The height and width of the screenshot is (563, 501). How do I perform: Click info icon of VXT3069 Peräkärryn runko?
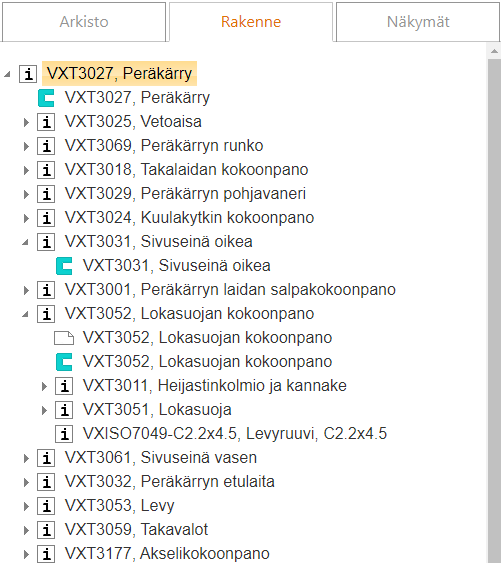coord(46,146)
